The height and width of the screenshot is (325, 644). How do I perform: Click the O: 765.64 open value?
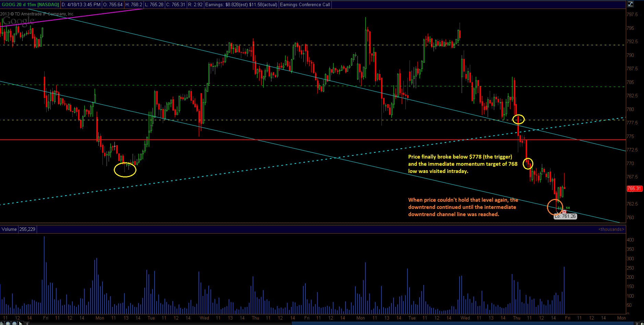[x=113, y=4]
